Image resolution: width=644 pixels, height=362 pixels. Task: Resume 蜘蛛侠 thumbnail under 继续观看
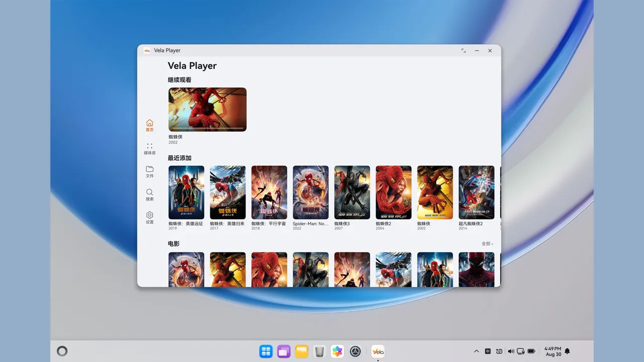point(207,110)
